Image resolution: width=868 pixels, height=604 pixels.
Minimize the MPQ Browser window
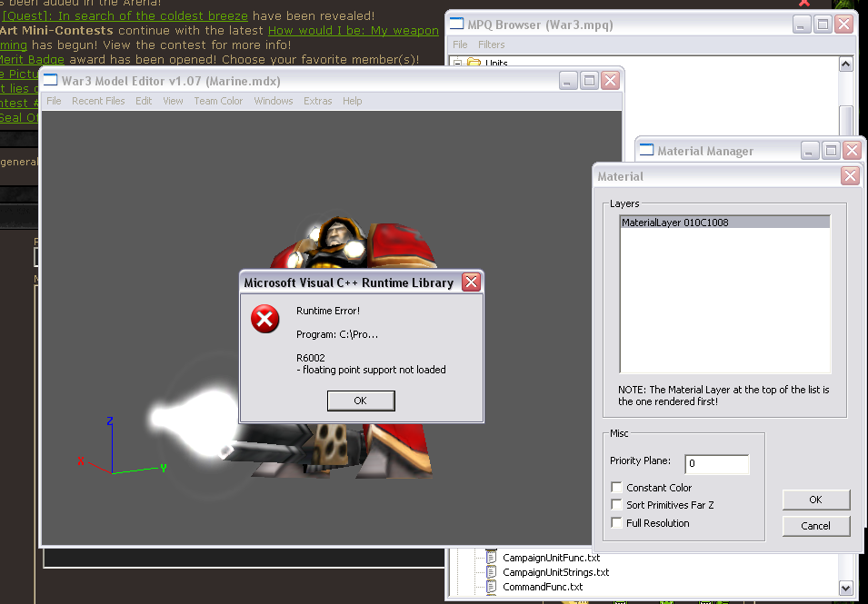pos(802,24)
